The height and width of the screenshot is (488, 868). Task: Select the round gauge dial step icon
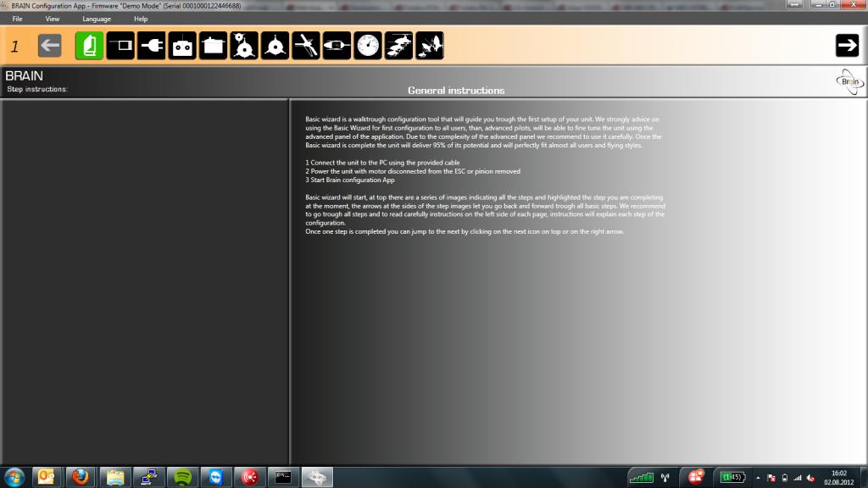368,46
